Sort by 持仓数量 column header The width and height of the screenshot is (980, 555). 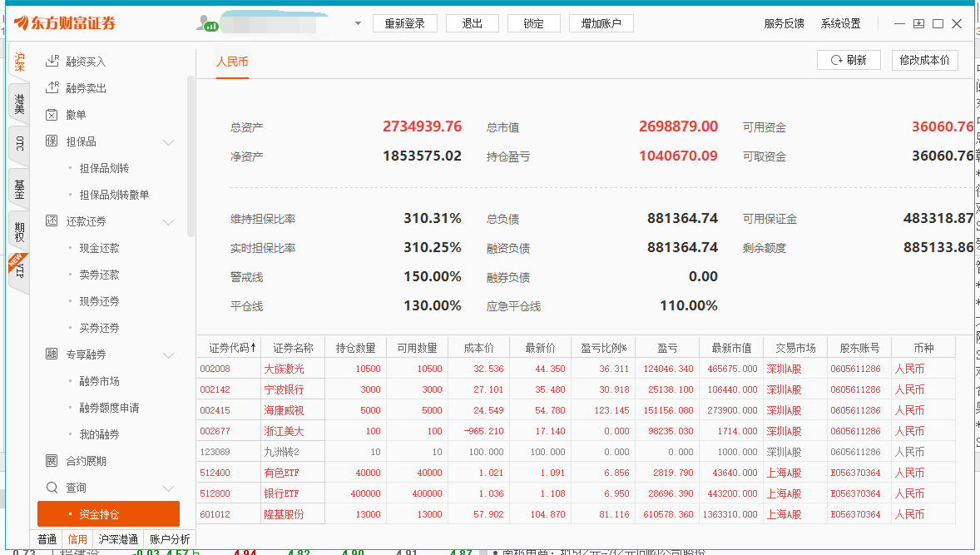355,348
